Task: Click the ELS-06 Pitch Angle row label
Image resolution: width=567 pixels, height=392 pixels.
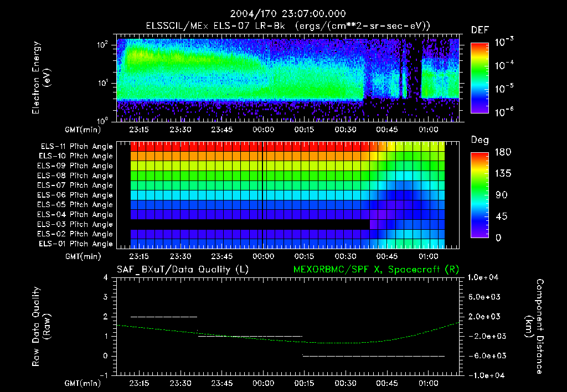Action: pyautogui.click(x=75, y=195)
